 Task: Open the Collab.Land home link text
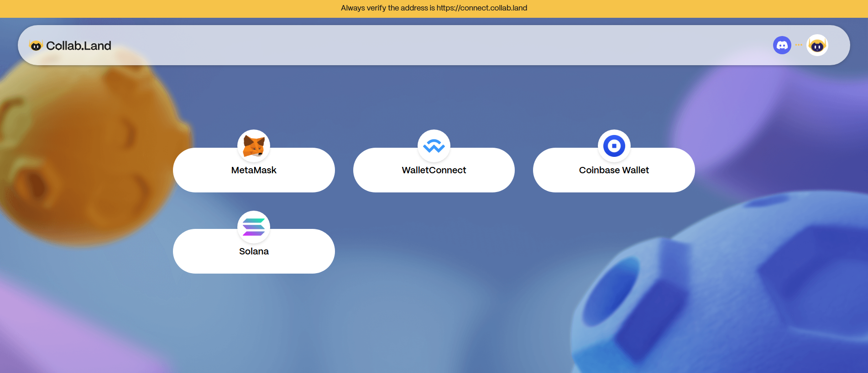coord(78,46)
